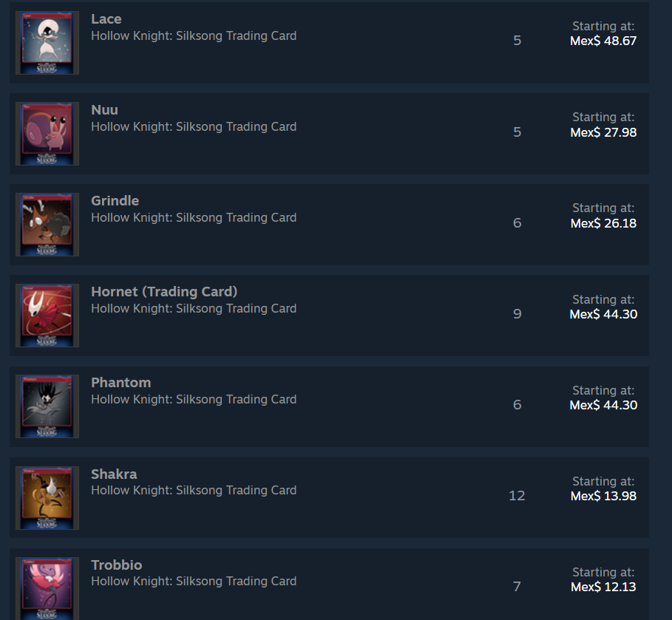Viewport: 672px width, 620px height.
Task: Open the Phantom listing title
Action: (121, 383)
